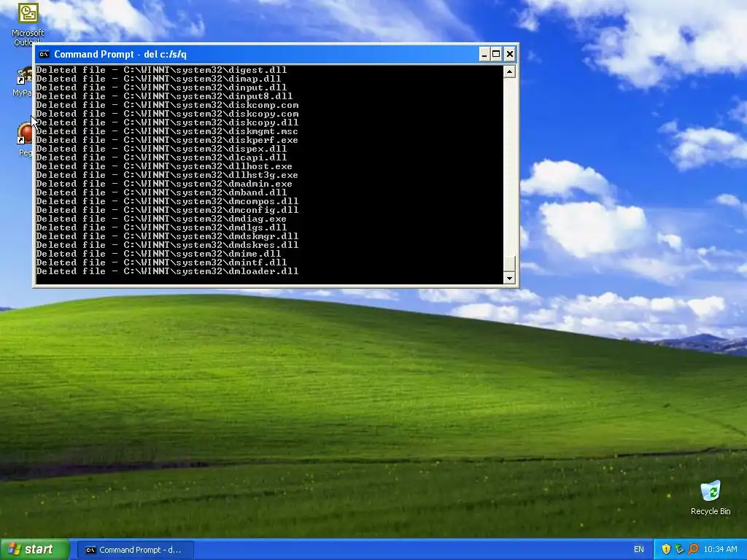The image size is (747, 560).
Task: Click the scrollbar thumb in Command Prompt
Action: tap(509, 264)
